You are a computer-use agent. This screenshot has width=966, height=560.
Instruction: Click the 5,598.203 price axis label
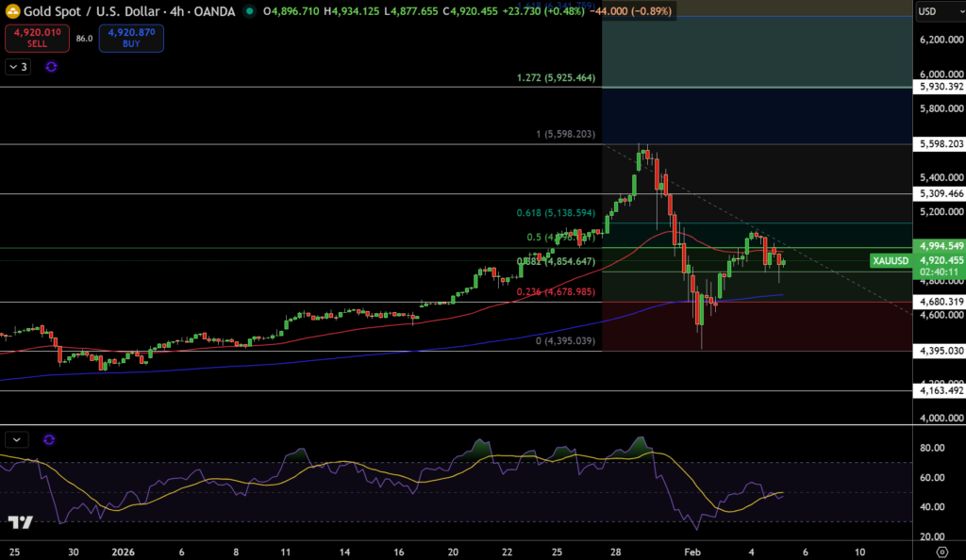pyautogui.click(x=941, y=144)
